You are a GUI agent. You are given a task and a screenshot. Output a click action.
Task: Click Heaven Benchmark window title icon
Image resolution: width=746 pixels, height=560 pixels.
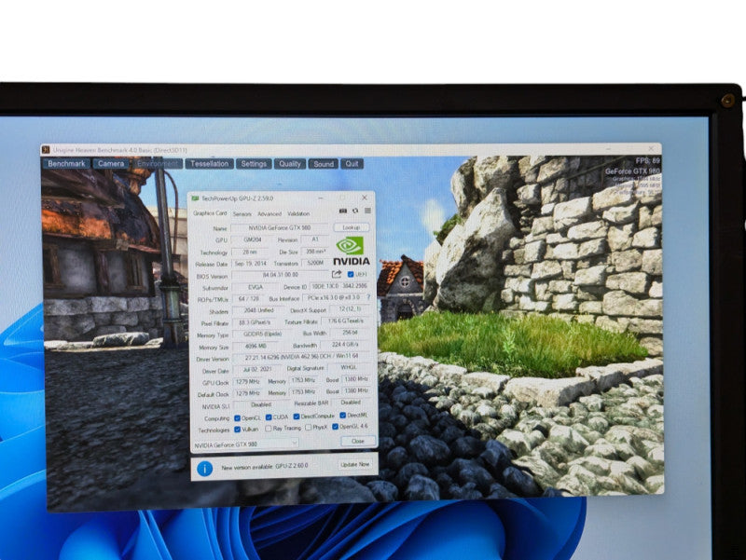(46, 150)
